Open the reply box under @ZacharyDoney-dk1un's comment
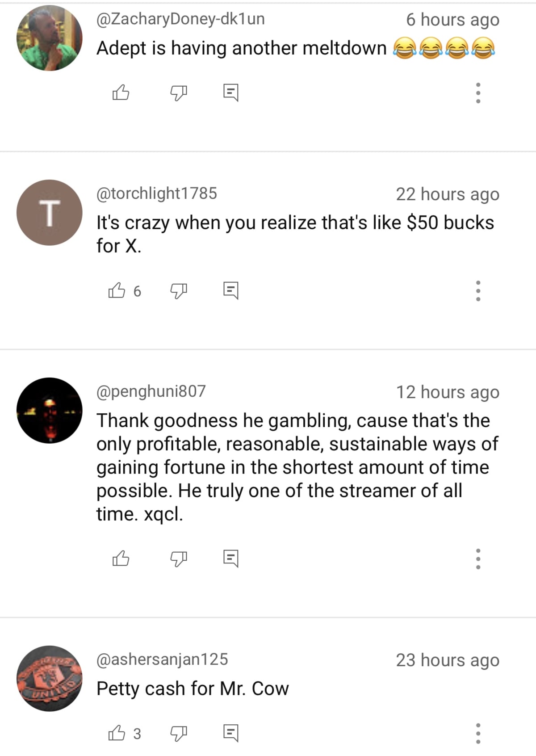The image size is (536, 756). coord(231,93)
